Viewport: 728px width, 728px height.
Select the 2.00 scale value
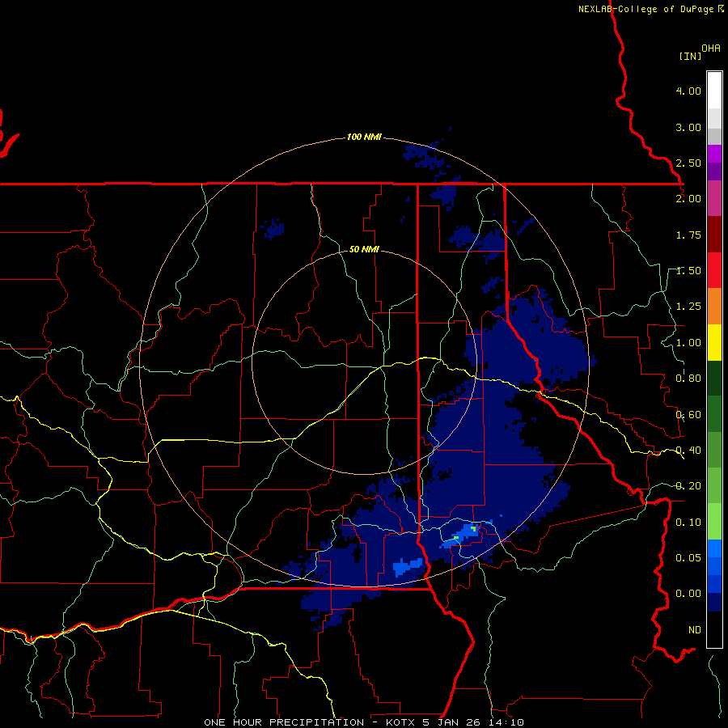688,199
